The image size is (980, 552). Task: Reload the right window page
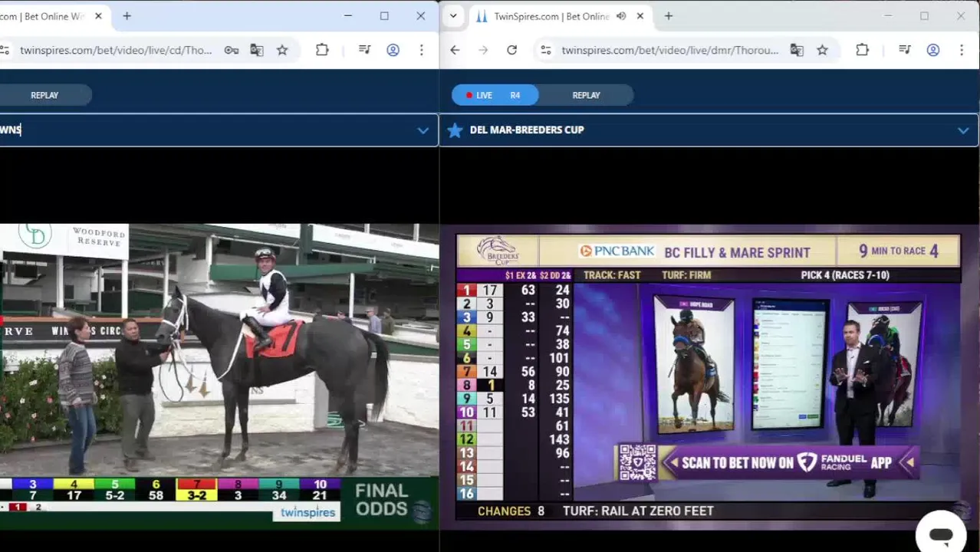pyautogui.click(x=511, y=50)
